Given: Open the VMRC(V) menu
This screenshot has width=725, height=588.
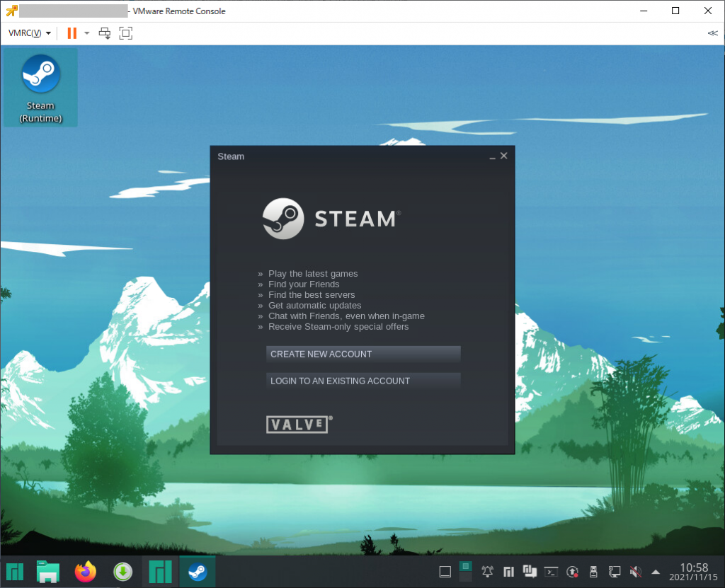Looking at the screenshot, I should tap(30, 33).
